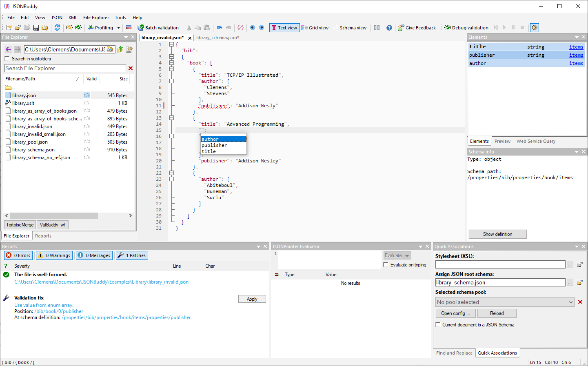Switch to Text view

coord(284,28)
